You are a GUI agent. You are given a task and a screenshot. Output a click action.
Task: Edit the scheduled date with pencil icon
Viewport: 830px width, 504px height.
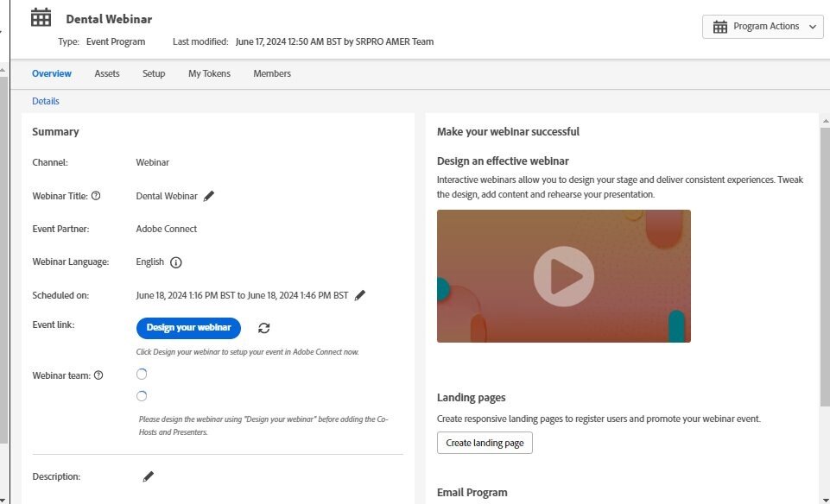pyautogui.click(x=360, y=296)
